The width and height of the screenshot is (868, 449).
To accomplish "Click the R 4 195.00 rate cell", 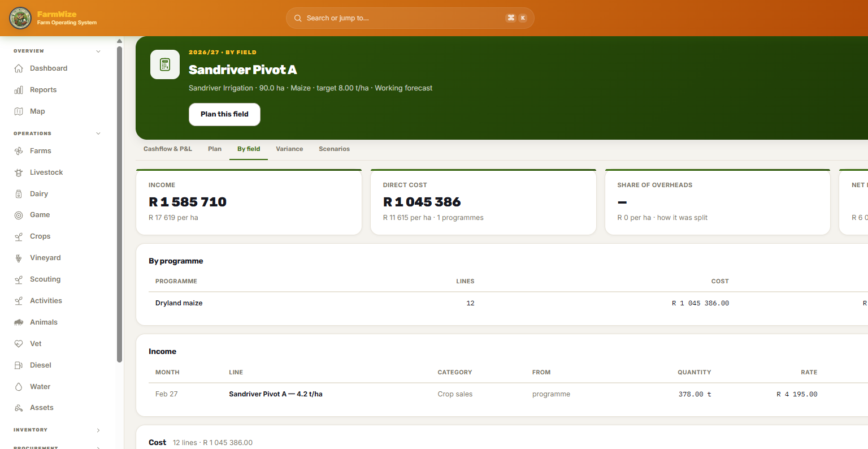I will tap(797, 394).
